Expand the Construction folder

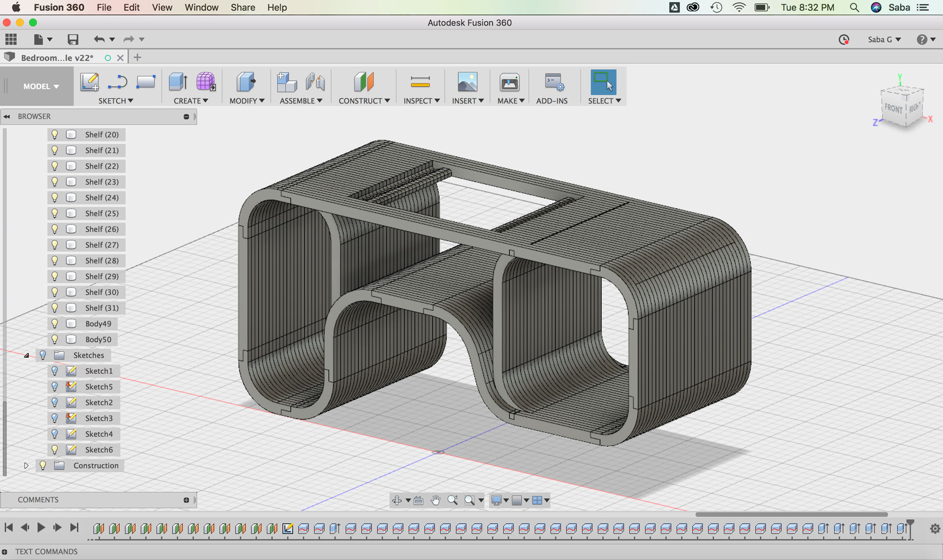(x=27, y=465)
